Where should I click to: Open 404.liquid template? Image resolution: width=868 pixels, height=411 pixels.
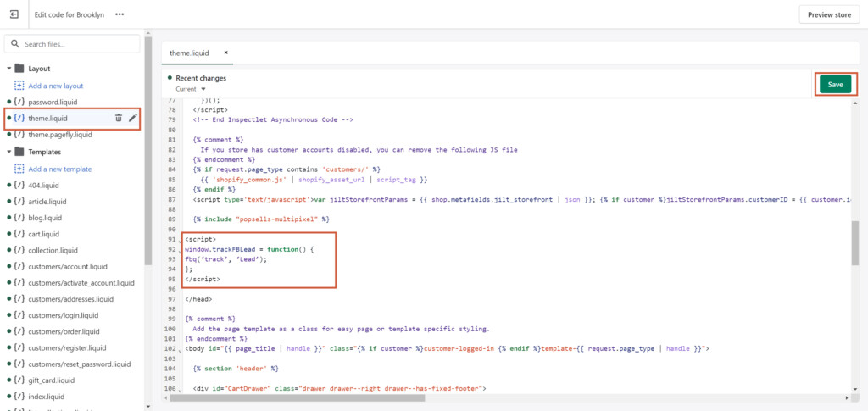43,185
